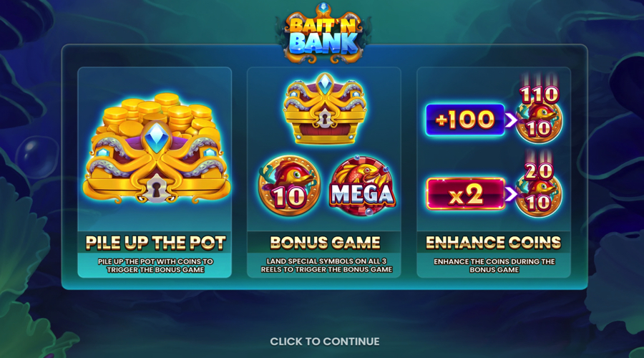
Task: Click the pile up the pot description
Action: coord(156,266)
